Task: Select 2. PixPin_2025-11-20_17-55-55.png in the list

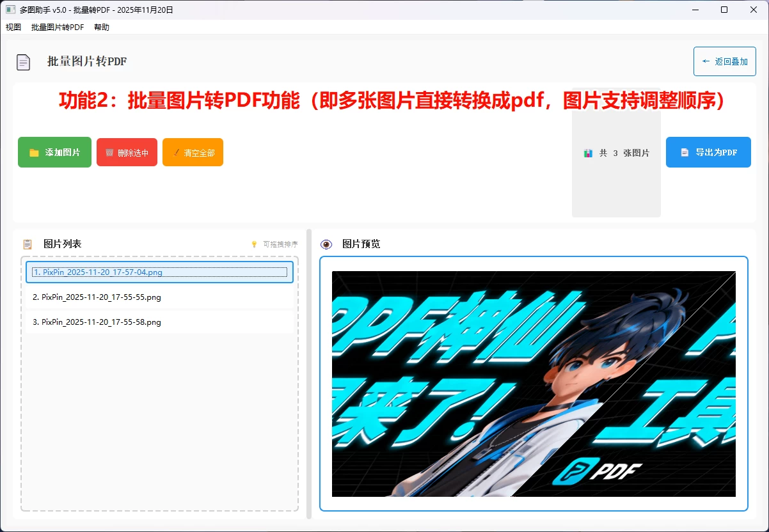Action: [159, 297]
